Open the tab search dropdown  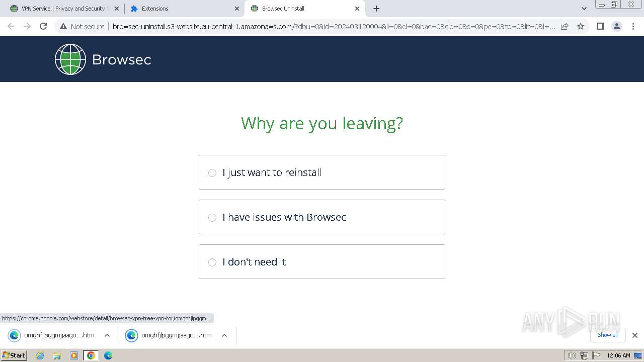tap(584, 9)
